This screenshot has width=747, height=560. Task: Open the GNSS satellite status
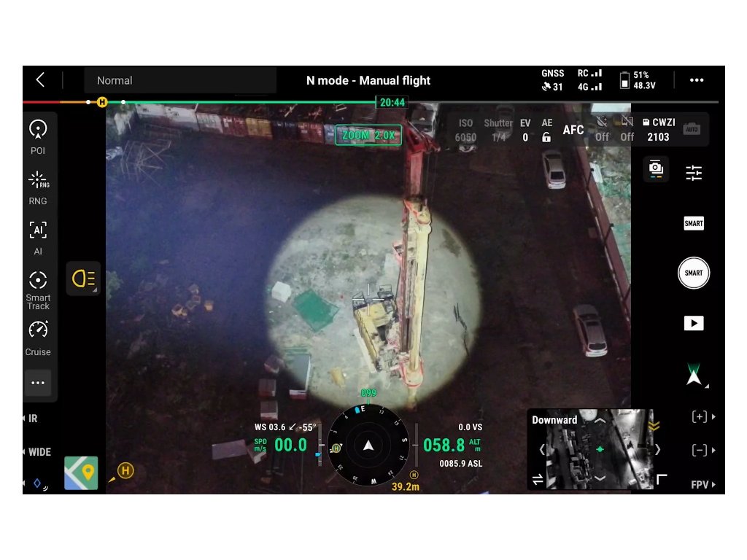(553, 80)
